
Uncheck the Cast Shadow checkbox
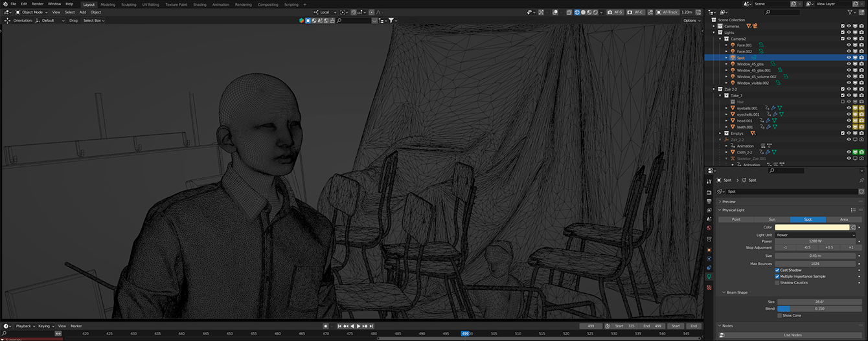pos(777,270)
